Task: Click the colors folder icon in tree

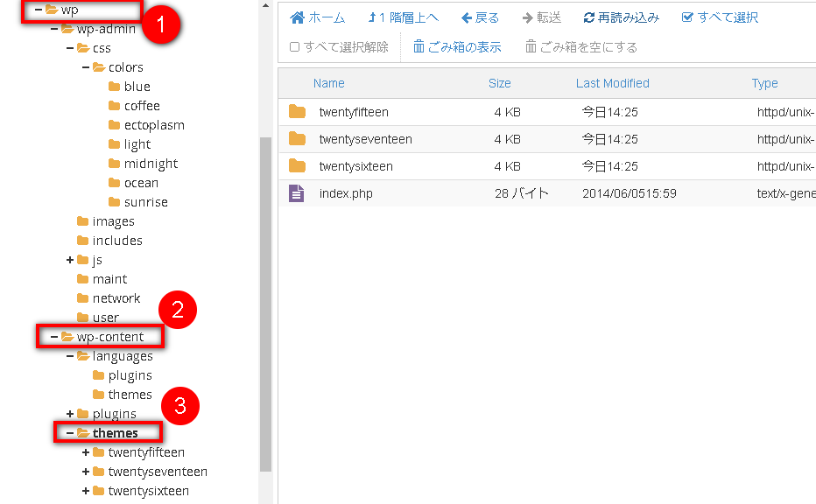Action: point(99,67)
